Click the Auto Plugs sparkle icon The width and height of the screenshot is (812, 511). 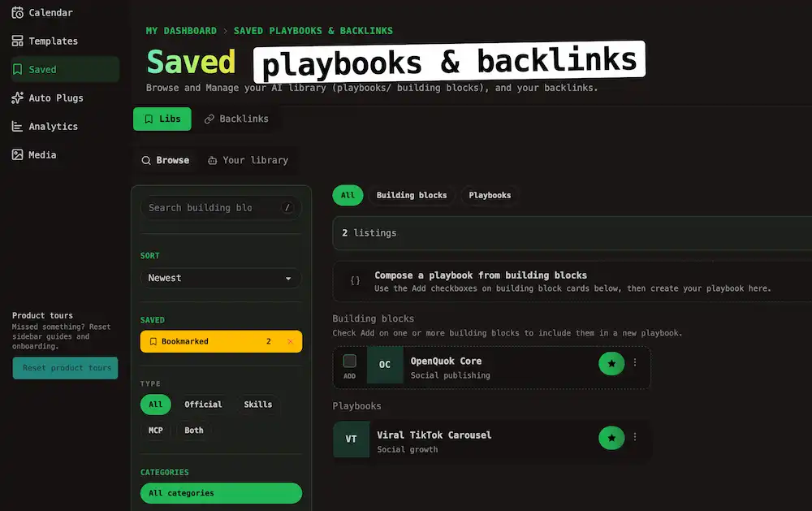tap(18, 98)
